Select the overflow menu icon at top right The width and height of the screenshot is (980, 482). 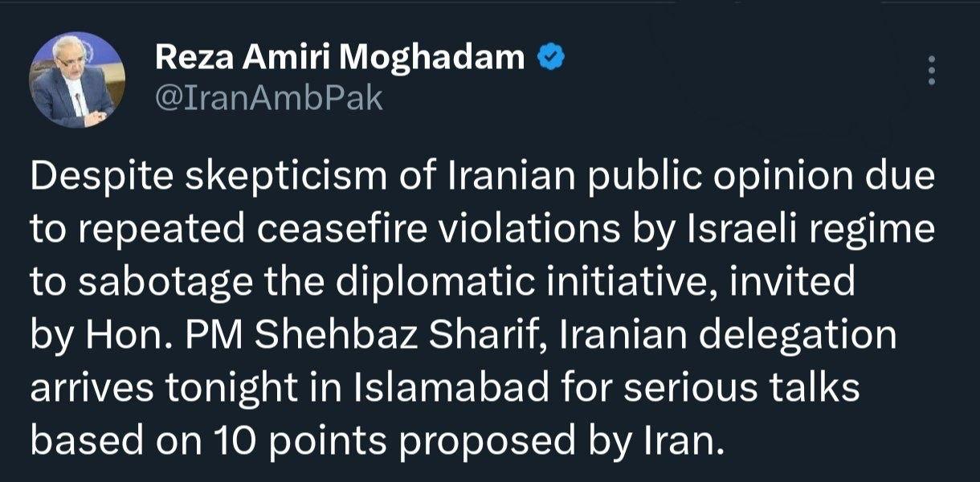point(932,71)
